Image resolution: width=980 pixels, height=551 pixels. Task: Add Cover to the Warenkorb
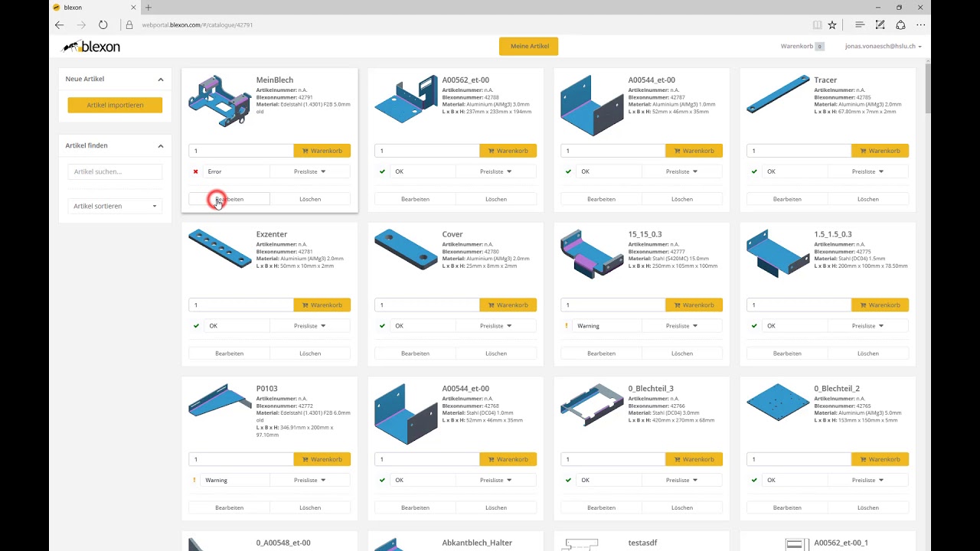[508, 305]
